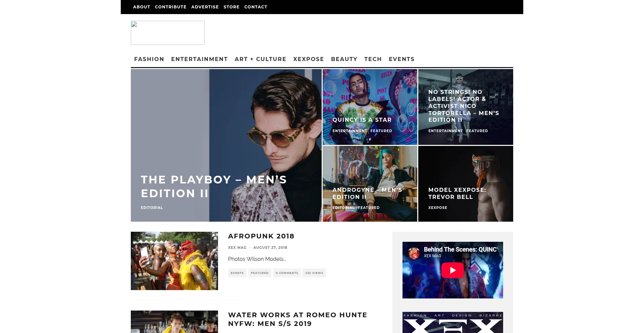Select the Fashion category
The height and width of the screenshot is (333, 644).
[149, 59]
